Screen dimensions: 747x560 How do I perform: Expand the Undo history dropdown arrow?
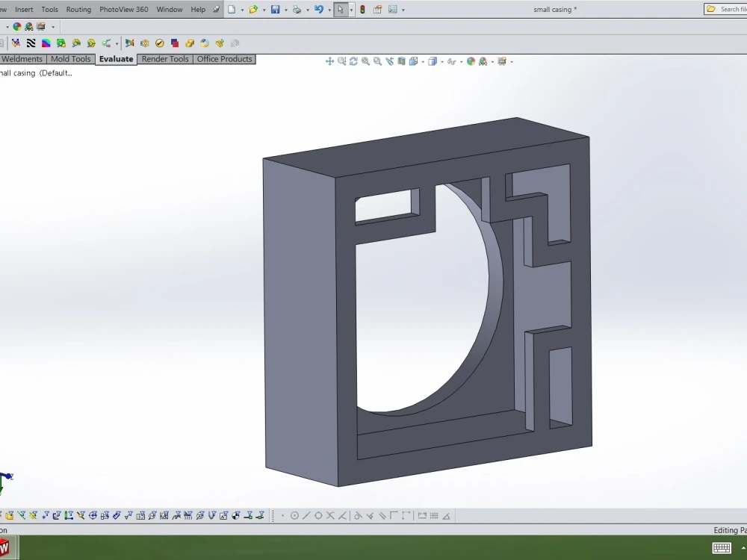[x=329, y=10]
